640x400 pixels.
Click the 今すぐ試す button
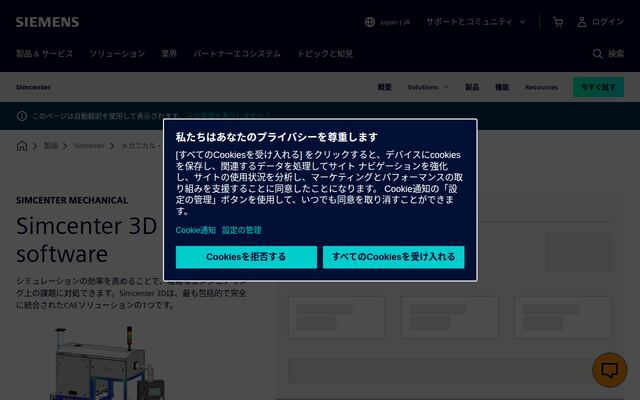coord(598,87)
